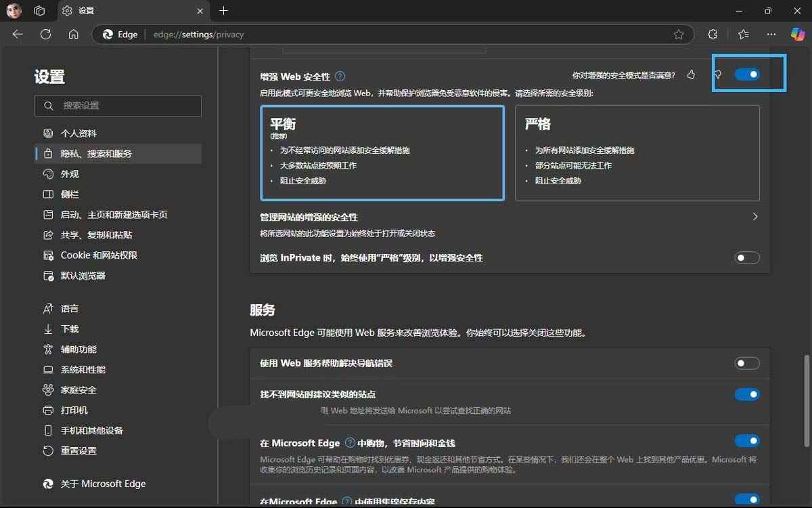Open 侧栏 settings section
The height and width of the screenshot is (508, 812).
[118, 194]
